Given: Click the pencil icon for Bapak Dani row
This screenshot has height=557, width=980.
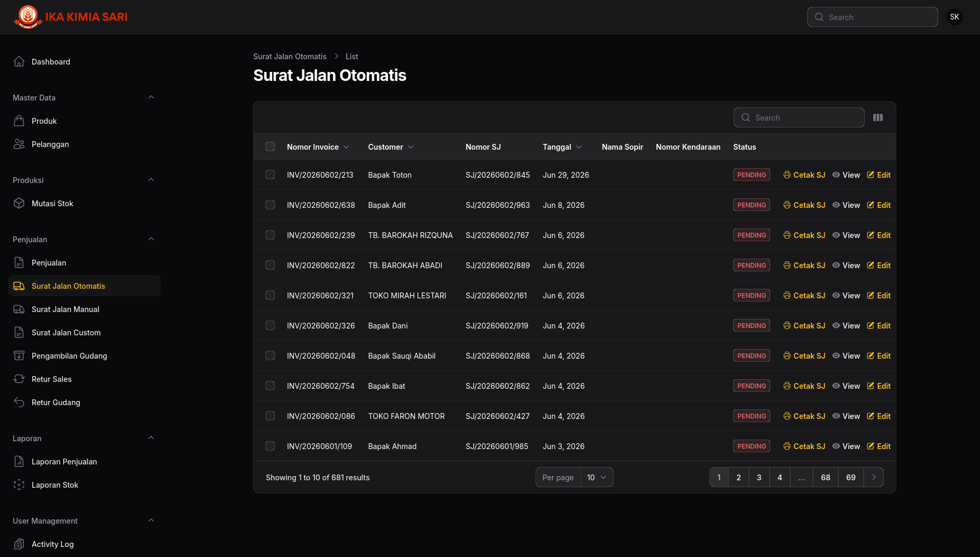Looking at the screenshot, I should coord(871,325).
